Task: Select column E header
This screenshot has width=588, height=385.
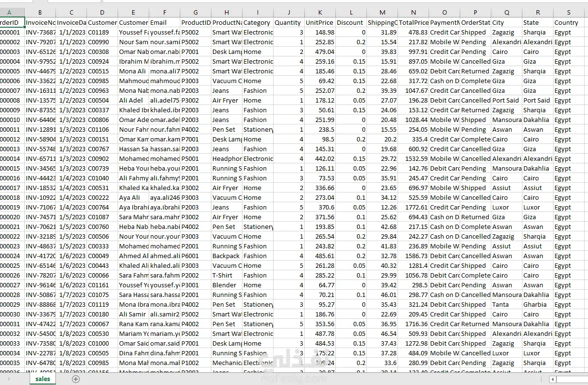Action: coord(134,12)
